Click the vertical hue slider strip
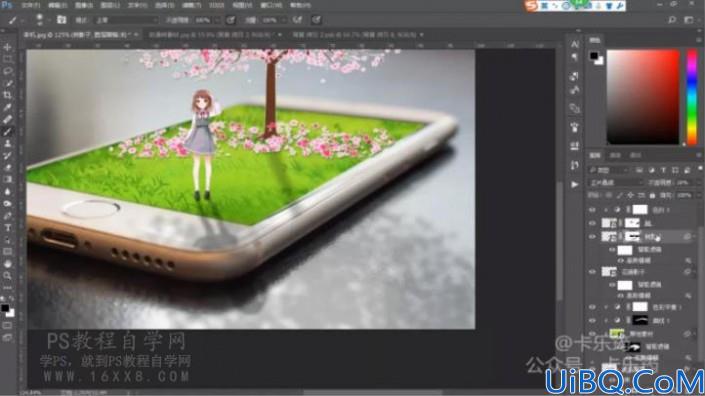Viewport: 705px width, 396px height. click(692, 98)
